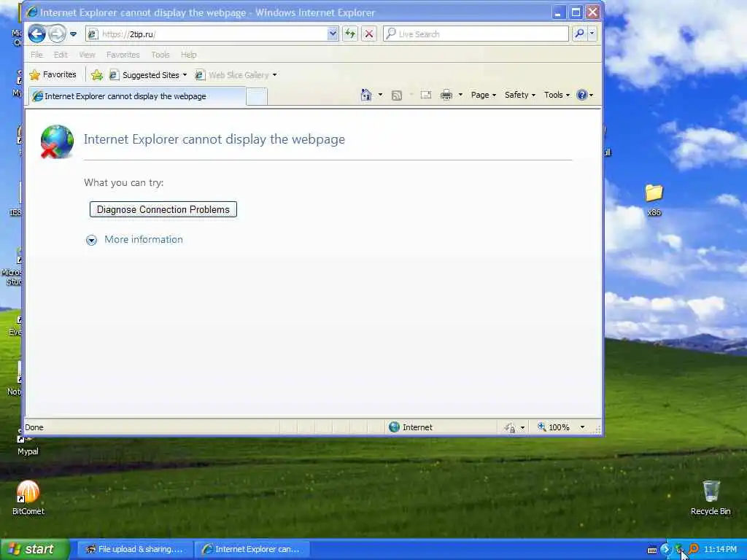Screen dimensions: 747x560
Task: Click the blue Help question mark icon
Action: [x=581, y=95]
